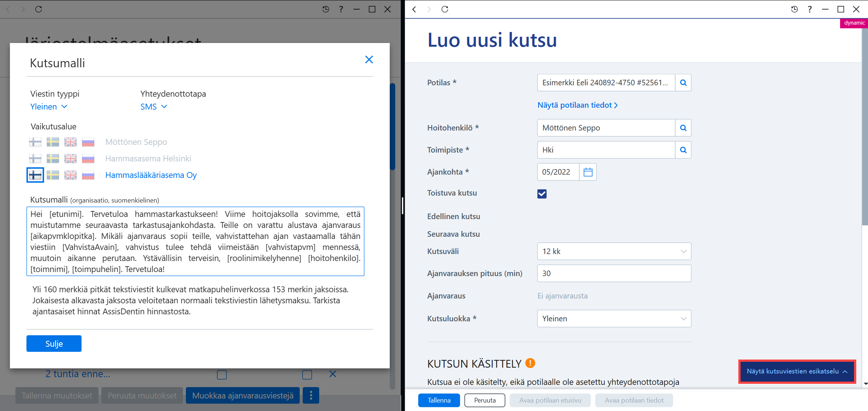Click the Toimipiste field Hki
The image size is (868, 411).
(x=606, y=150)
